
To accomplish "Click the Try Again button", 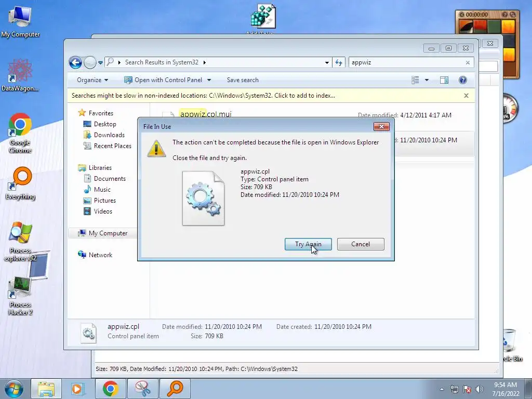I will (308, 244).
